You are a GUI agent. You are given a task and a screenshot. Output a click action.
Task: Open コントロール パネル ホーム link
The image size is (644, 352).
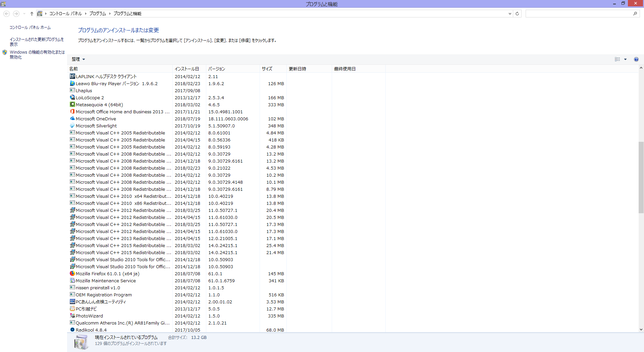pos(30,27)
